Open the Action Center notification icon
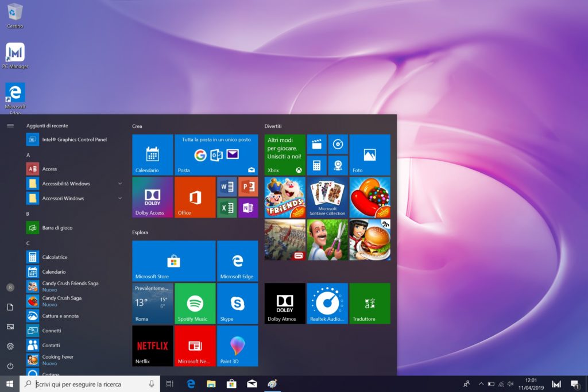588x392 pixels. [x=574, y=384]
